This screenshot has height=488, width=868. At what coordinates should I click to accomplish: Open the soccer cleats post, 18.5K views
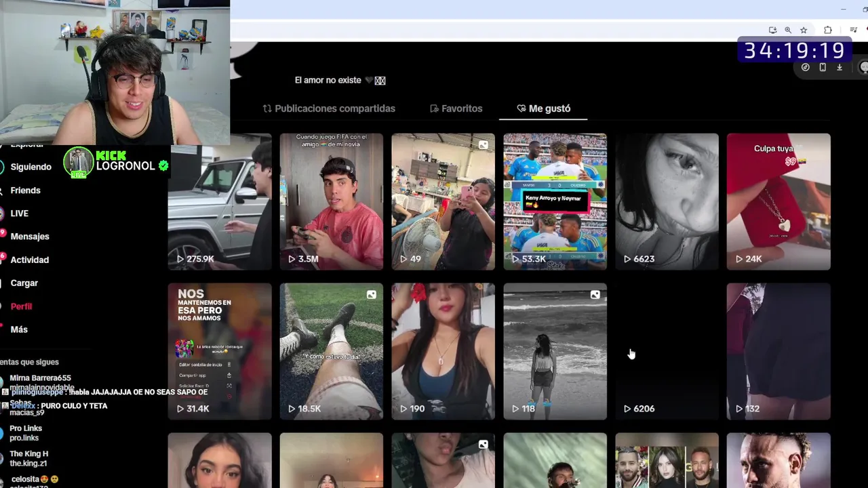point(332,351)
